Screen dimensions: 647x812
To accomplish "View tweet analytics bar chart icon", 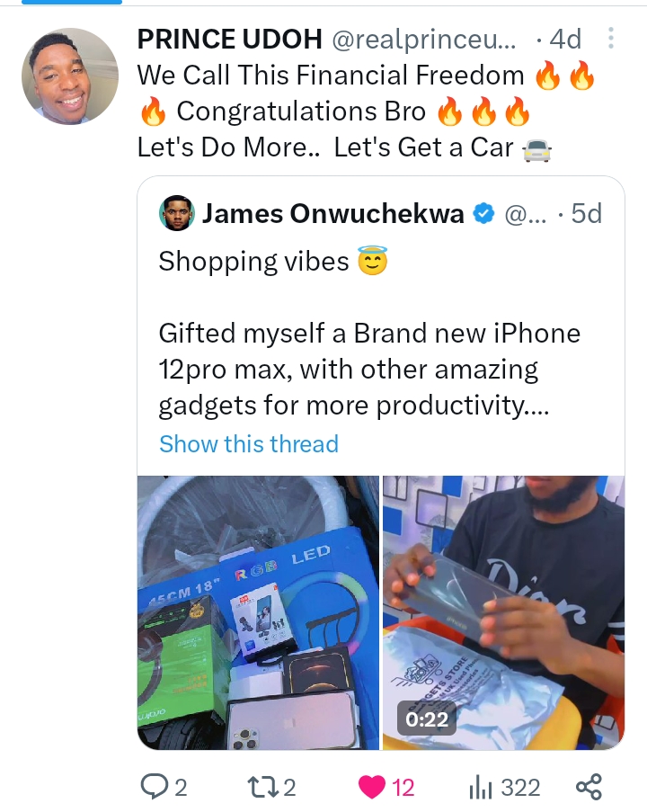I will [482, 788].
